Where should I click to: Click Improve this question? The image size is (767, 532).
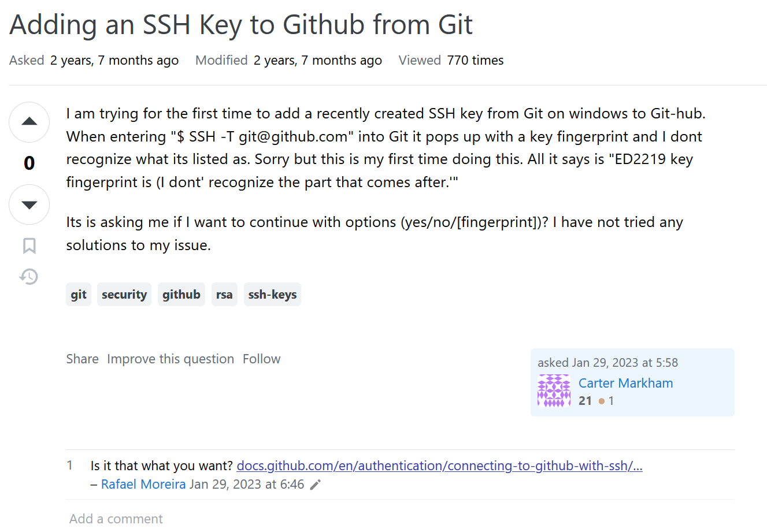(171, 359)
